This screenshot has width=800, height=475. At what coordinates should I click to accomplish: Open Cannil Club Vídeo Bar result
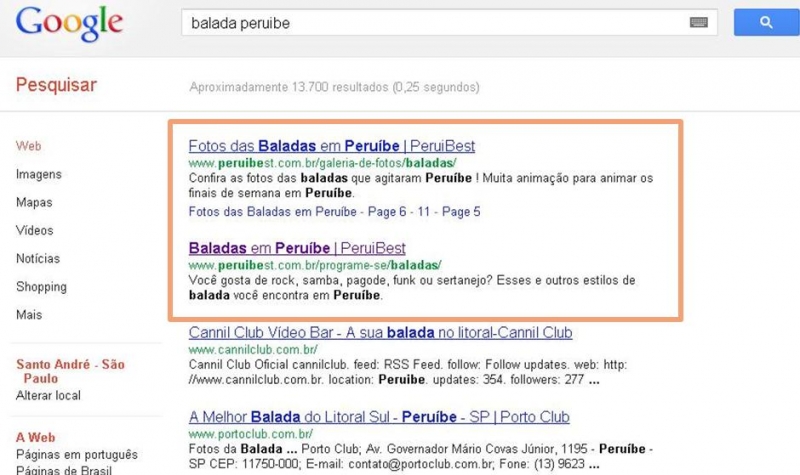click(380, 333)
